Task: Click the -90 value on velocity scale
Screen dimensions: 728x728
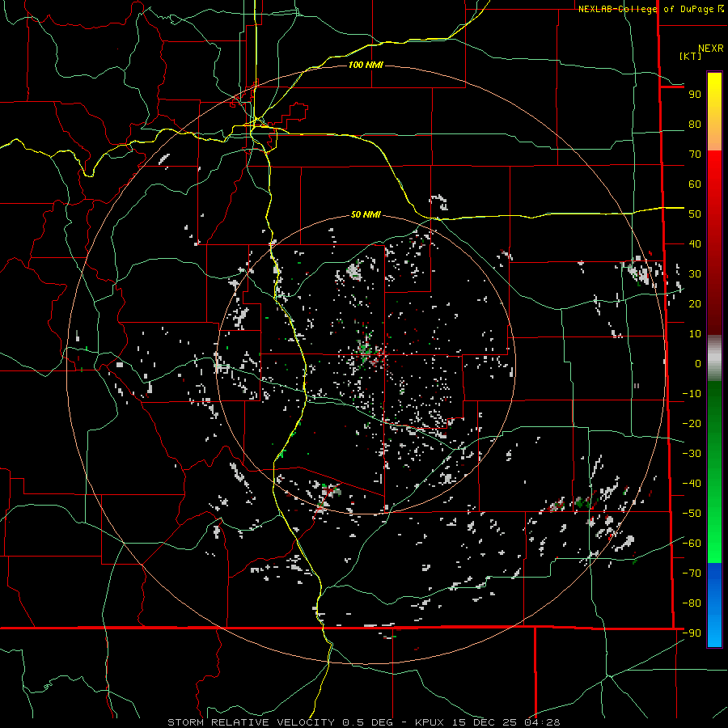Action: [692, 633]
